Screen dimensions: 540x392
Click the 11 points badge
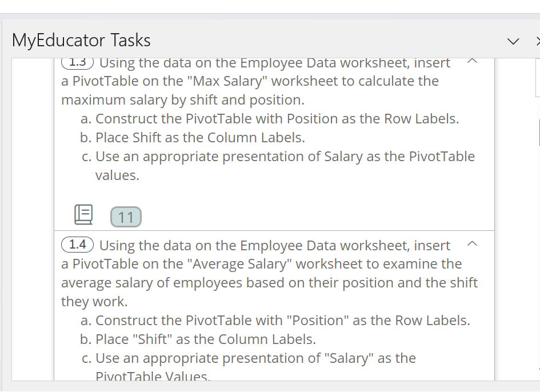(x=126, y=217)
